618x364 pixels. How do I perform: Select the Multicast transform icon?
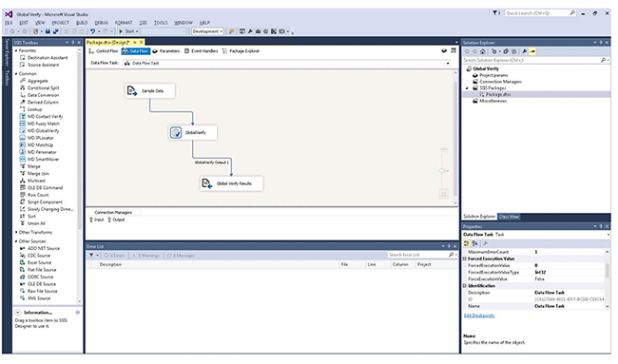[x=23, y=181]
